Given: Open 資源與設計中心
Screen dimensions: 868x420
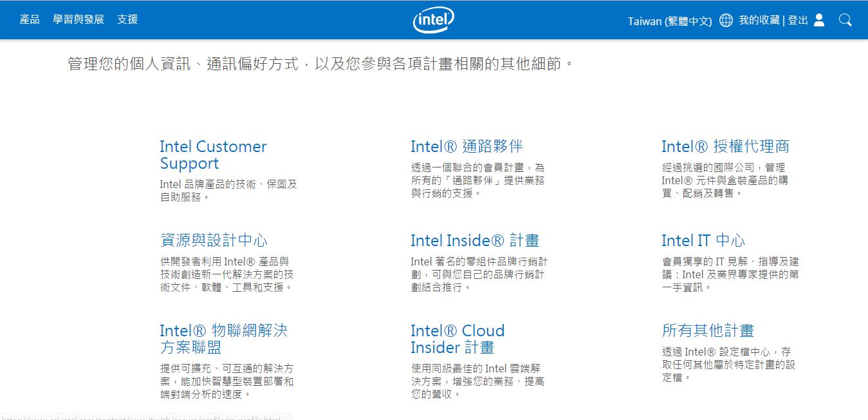Looking at the screenshot, I should pos(215,240).
